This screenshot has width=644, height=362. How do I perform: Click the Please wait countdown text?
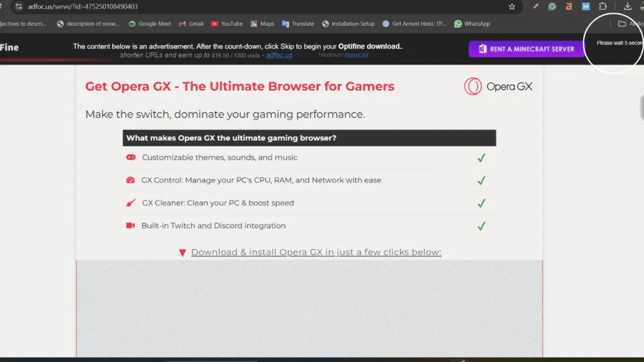(x=619, y=43)
